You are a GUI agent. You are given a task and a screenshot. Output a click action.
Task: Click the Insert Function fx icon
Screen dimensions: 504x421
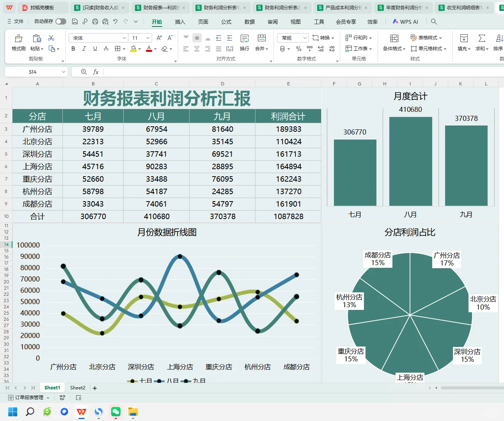pyautogui.click(x=96, y=72)
